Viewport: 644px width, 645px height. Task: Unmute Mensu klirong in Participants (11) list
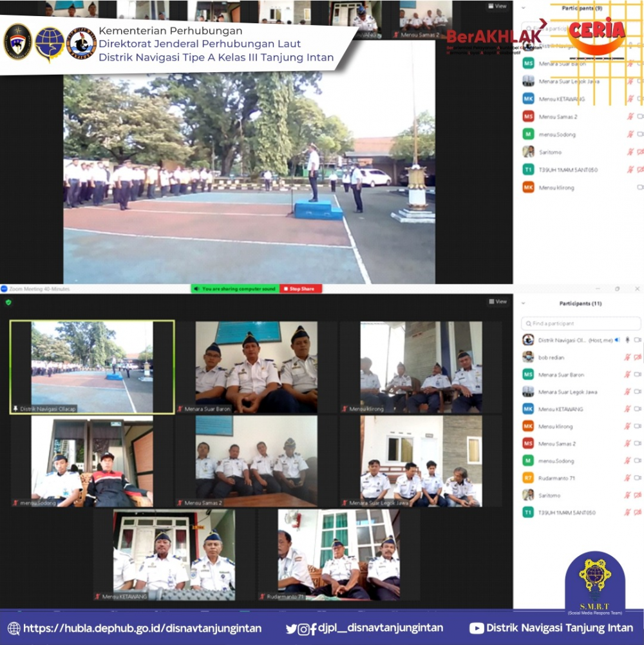627,426
